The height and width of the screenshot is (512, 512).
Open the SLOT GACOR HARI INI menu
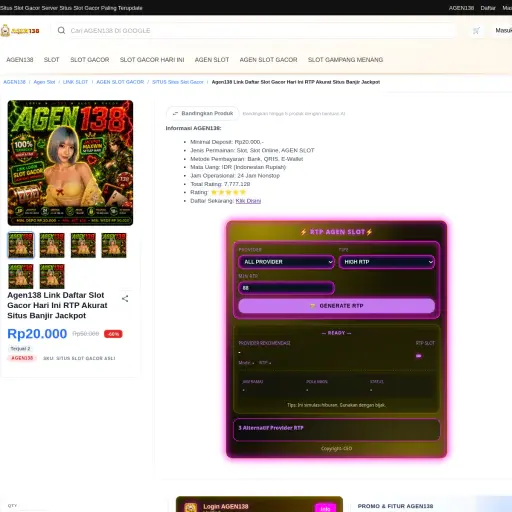[152, 60]
